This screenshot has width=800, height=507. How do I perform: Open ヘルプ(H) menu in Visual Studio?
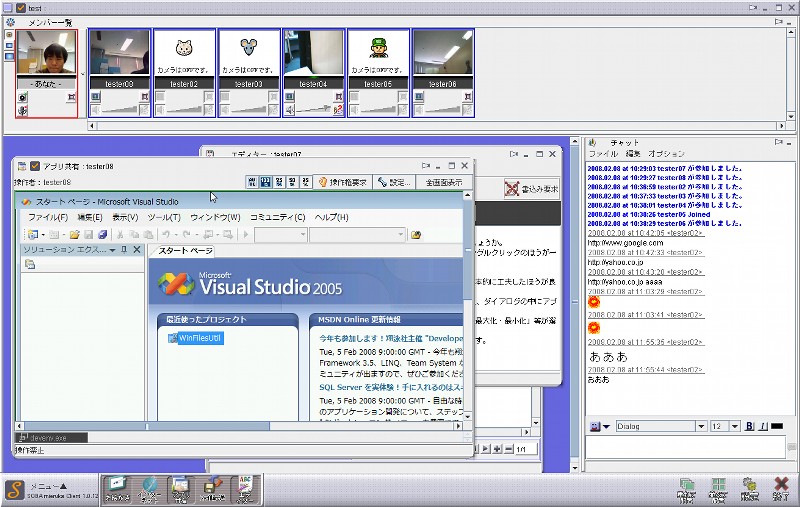pyautogui.click(x=331, y=217)
